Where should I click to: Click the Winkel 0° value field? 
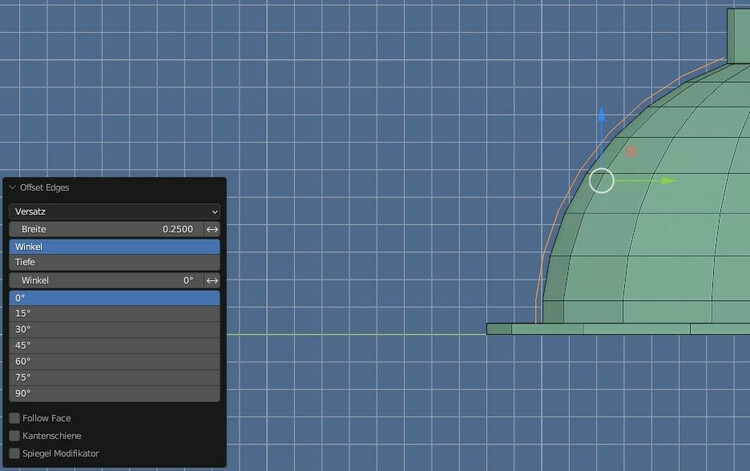click(x=105, y=281)
